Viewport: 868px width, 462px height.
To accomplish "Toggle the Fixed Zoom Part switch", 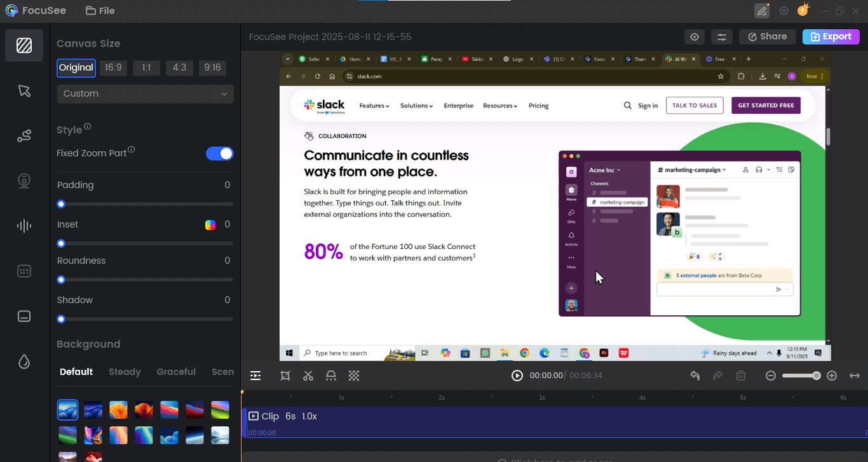I will 220,154.
